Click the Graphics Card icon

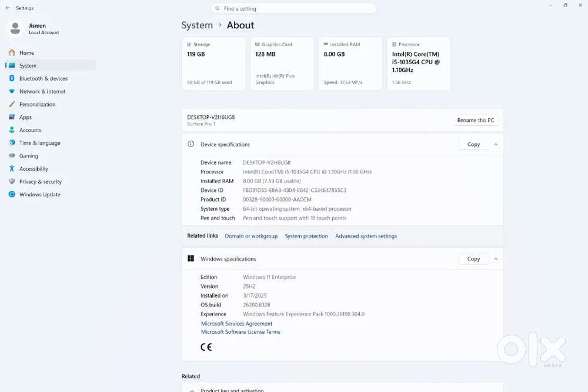[x=258, y=44]
